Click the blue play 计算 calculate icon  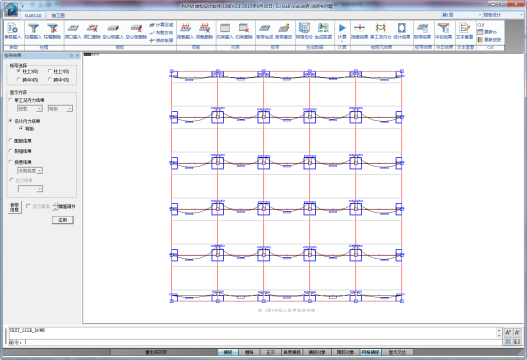click(x=342, y=31)
